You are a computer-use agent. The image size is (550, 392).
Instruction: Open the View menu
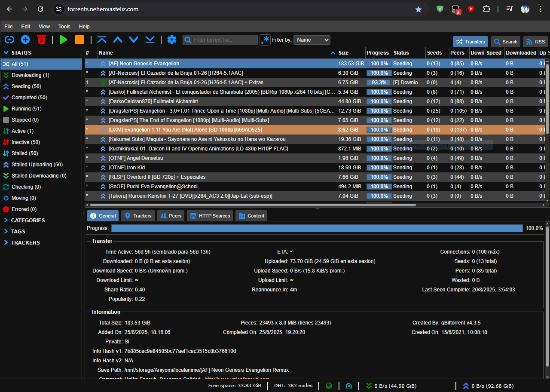[x=44, y=26]
